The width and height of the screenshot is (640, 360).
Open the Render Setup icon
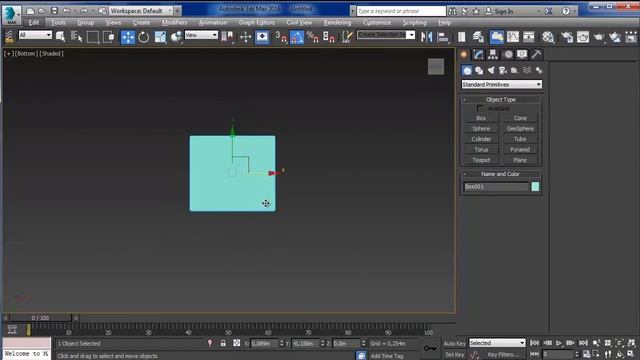tap(567, 37)
